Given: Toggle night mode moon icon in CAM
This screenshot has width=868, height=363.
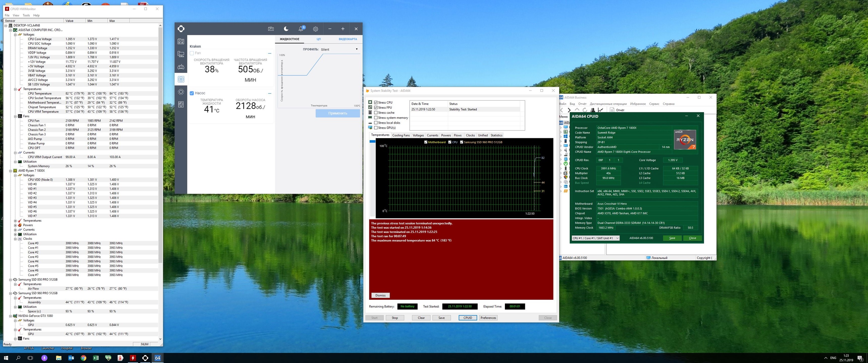Looking at the screenshot, I should click(286, 29).
